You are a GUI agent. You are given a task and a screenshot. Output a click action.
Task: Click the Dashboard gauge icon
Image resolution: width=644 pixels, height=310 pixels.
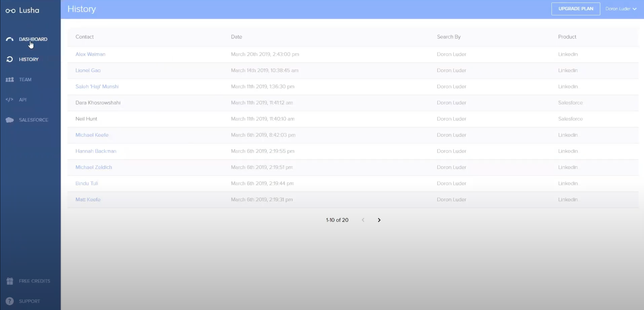click(10, 39)
